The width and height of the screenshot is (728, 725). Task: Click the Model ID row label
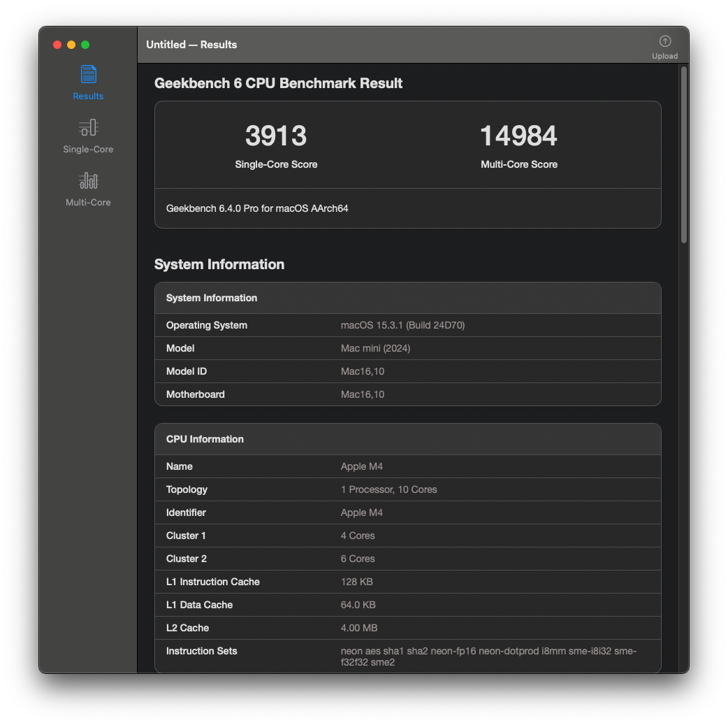pyautogui.click(x=187, y=371)
